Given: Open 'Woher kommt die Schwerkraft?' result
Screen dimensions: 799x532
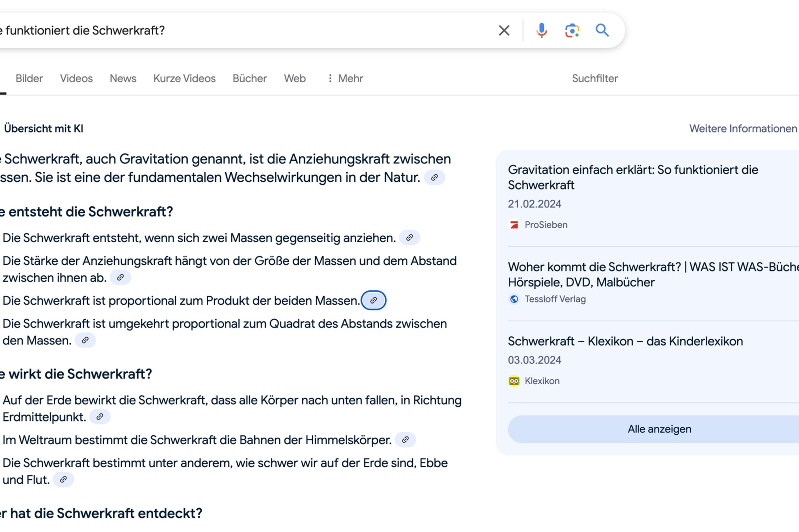Looking at the screenshot, I should point(653,274).
